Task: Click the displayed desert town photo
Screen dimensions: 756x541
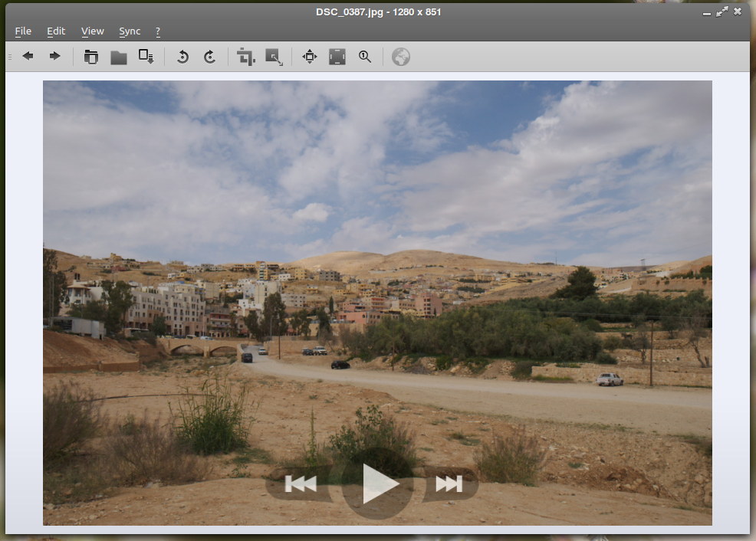Action: (x=377, y=303)
